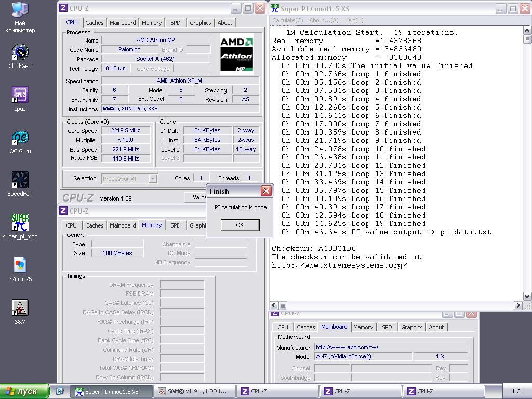
Task: Open the About tab in top CPU-Z window
Action: [224, 23]
